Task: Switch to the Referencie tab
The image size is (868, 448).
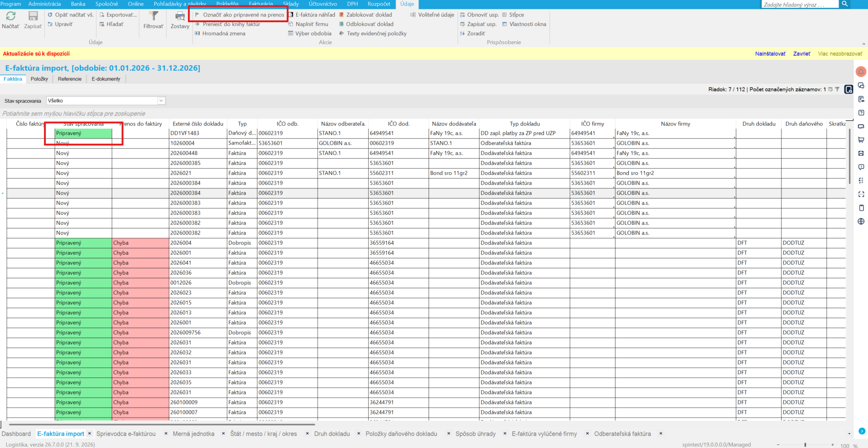Action: pos(70,79)
